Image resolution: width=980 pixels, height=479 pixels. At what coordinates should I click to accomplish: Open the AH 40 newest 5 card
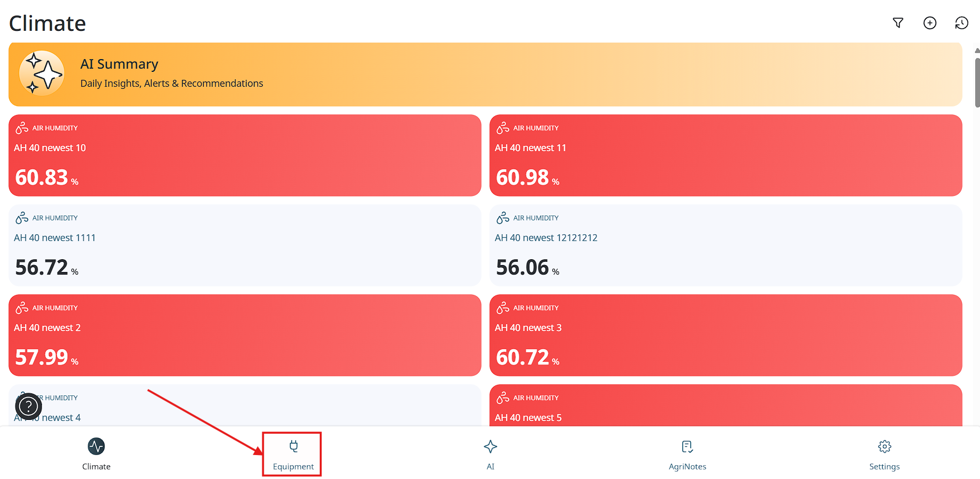pos(726,407)
